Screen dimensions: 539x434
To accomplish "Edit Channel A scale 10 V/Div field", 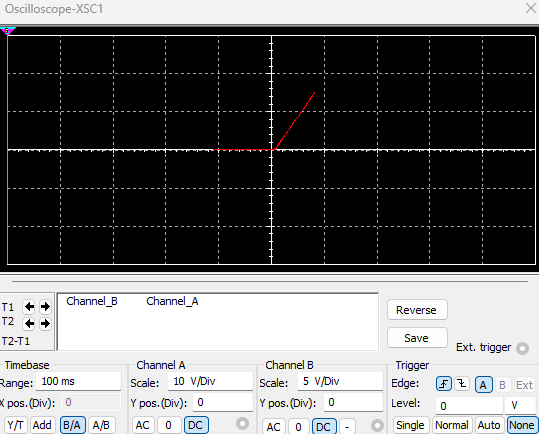I will pos(210,381).
